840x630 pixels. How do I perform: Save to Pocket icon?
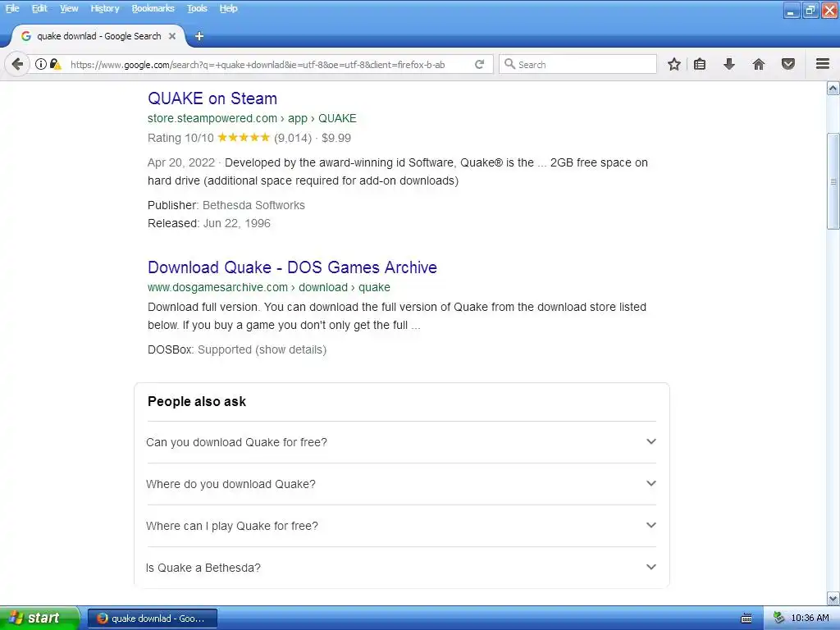tap(788, 64)
